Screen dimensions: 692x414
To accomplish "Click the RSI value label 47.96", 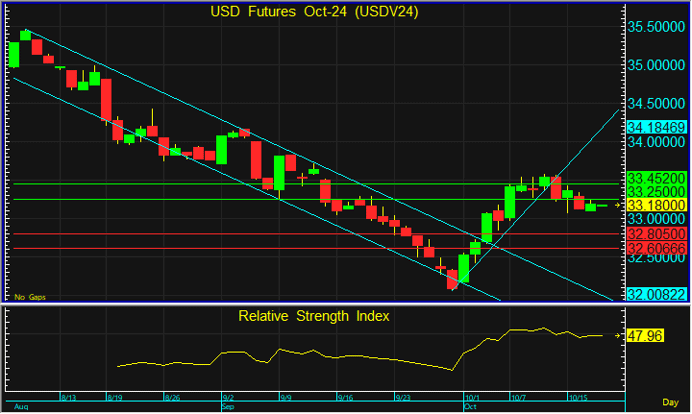I will point(641,336).
